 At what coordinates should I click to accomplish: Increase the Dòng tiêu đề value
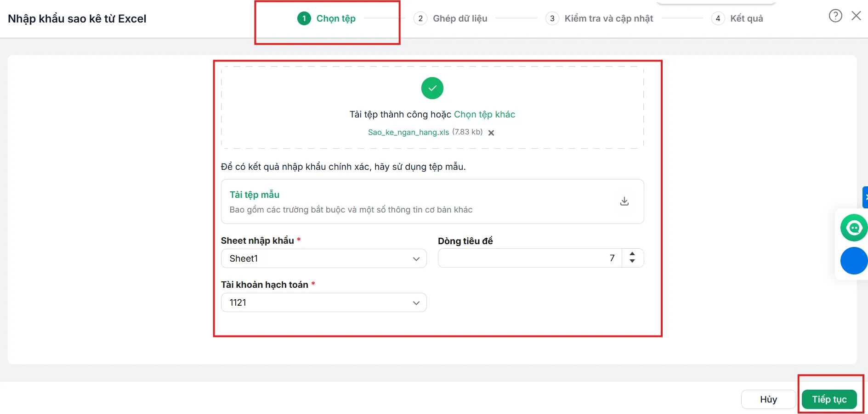point(632,254)
